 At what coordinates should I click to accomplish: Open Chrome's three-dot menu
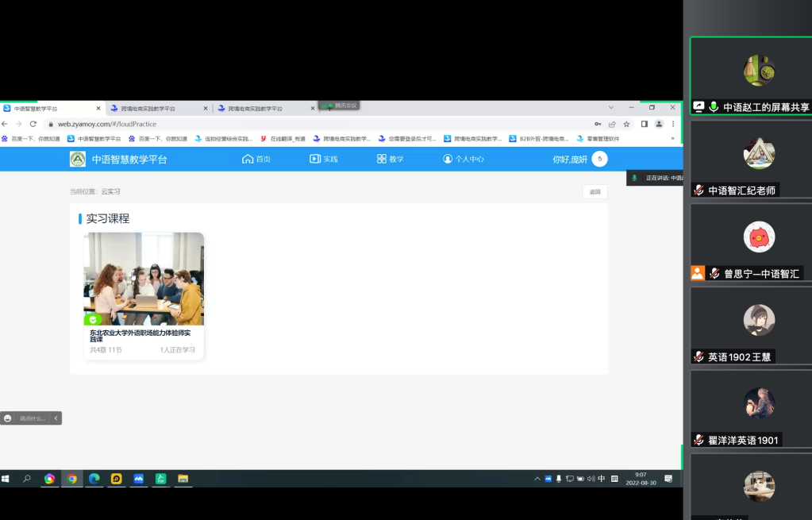point(673,125)
